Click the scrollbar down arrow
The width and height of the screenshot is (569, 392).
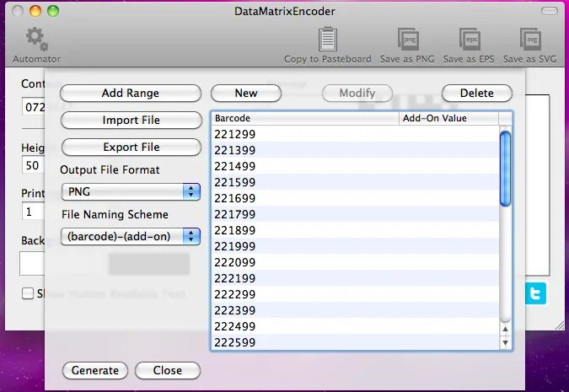(505, 342)
